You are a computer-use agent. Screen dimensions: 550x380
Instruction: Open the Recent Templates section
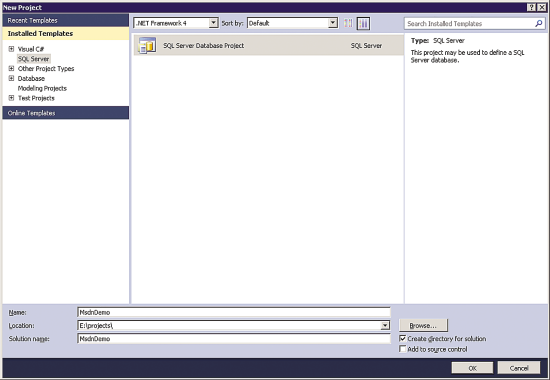[66, 20]
